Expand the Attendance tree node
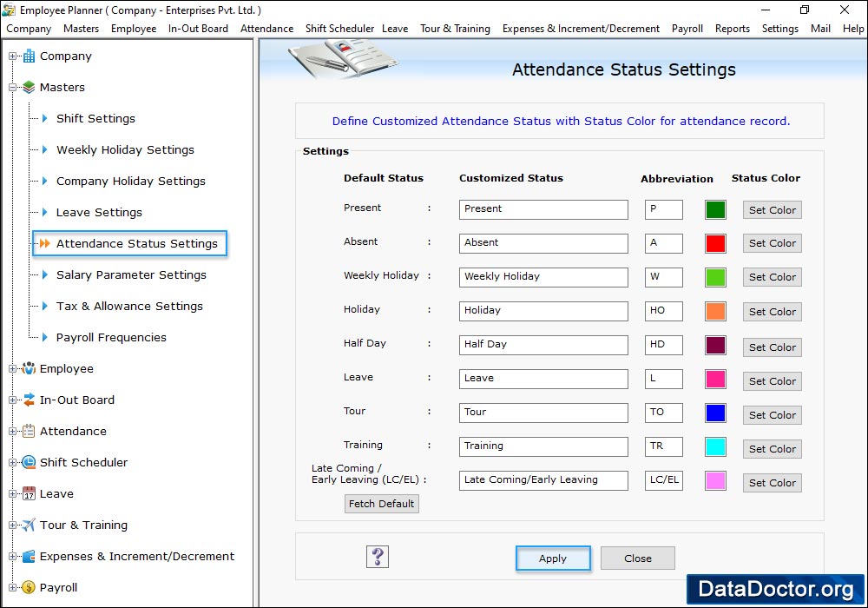The image size is (868, 608). [12, 431]
